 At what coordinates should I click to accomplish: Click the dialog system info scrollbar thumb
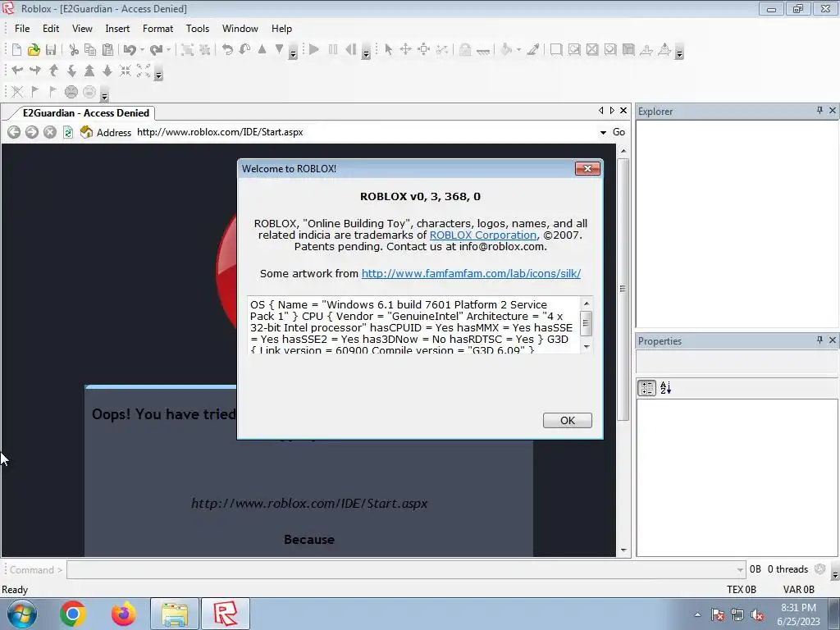586,323
